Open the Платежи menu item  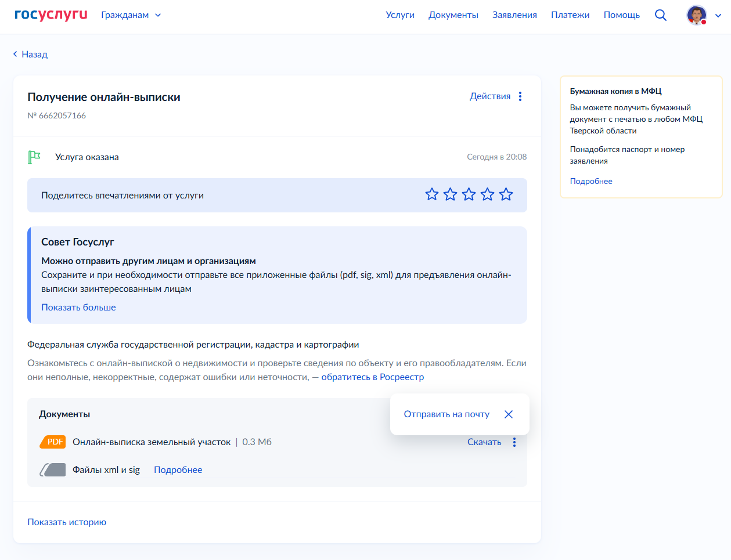coord(570,15)
